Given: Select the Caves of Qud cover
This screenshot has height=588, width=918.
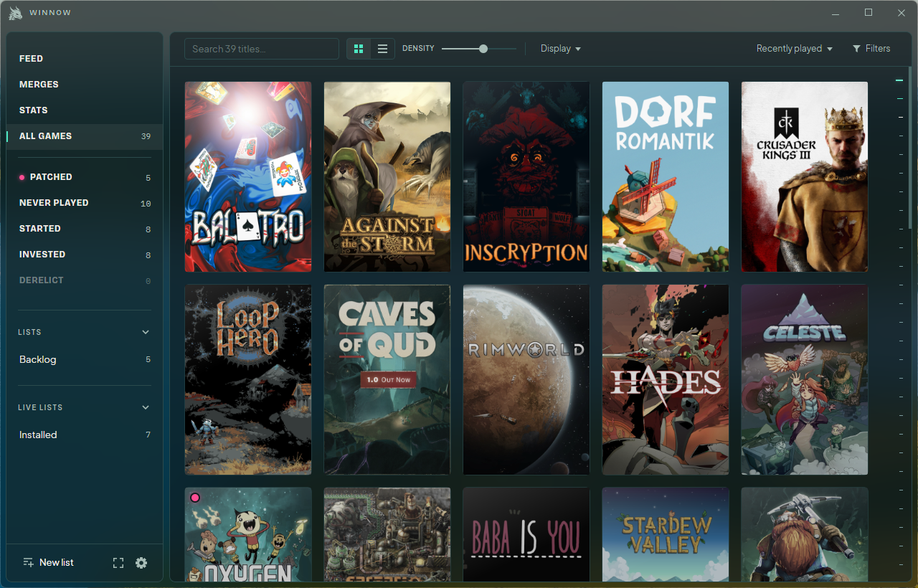Looking at the screenshot, I should pyautogui.click(x=387, y=380).
